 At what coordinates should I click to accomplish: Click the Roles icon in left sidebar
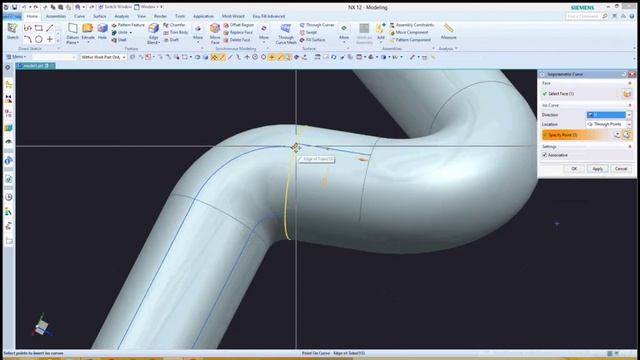pos(9,212)
